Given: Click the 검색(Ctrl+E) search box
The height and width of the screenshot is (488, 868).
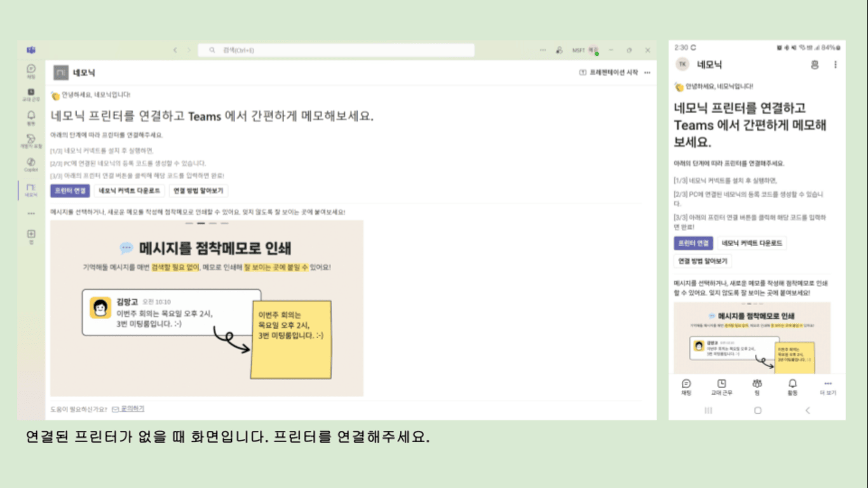Looking at the screenshot, I should (x=336, y=50).
